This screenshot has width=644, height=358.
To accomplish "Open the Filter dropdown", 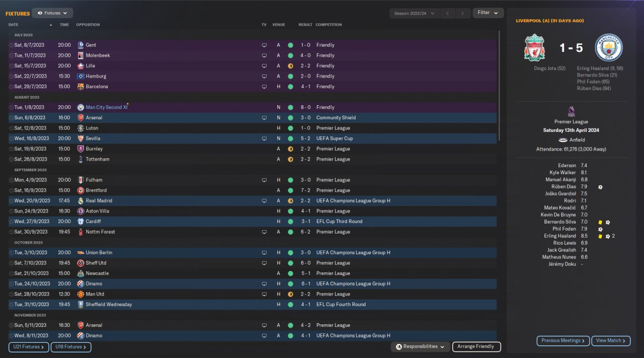I will point(488,13).
